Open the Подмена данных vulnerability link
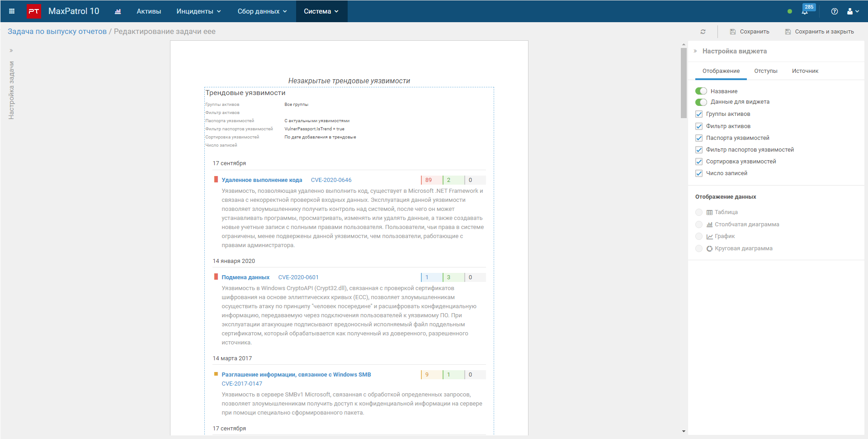 coord(245,277)
